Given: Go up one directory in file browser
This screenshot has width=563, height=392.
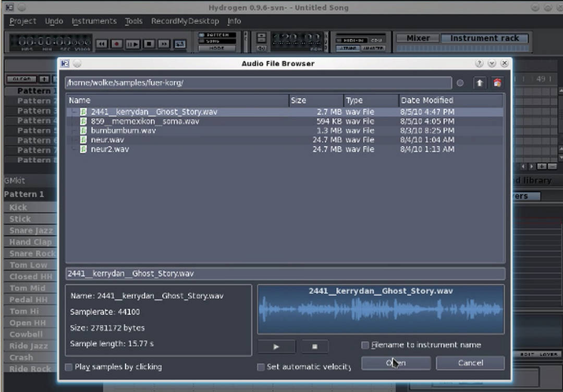Looking at the screenshot, I should (480, 83).
